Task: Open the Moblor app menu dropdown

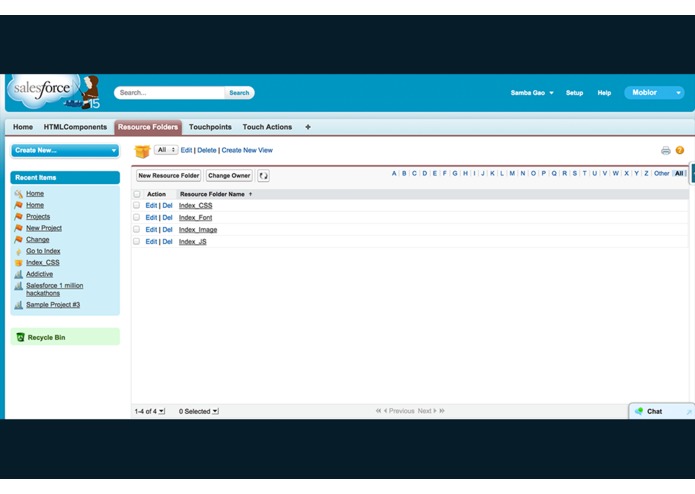Action: tap(654, 93)
